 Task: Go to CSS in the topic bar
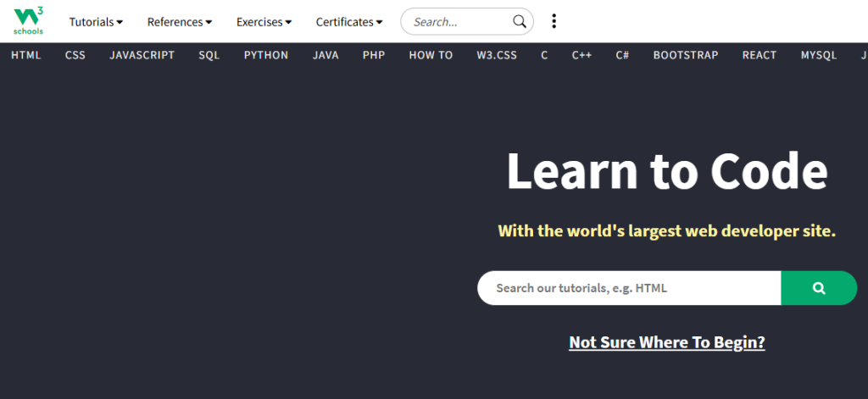[x=75, y=55]
